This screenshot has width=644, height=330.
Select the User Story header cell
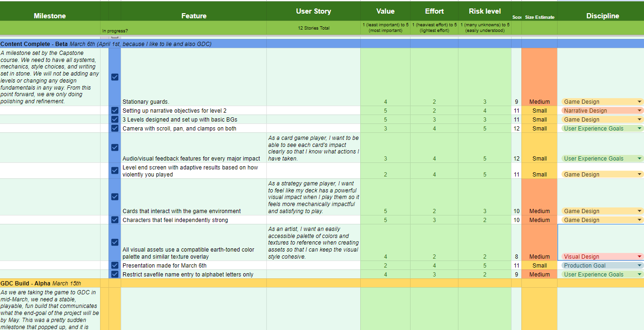tap(313, 11)
